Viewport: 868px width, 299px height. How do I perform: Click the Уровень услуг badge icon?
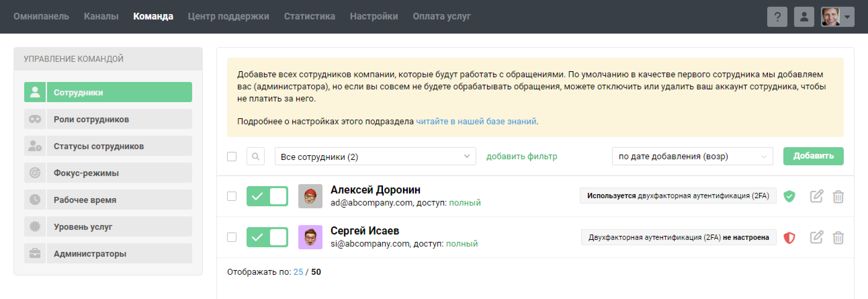(x=35, y=226)
